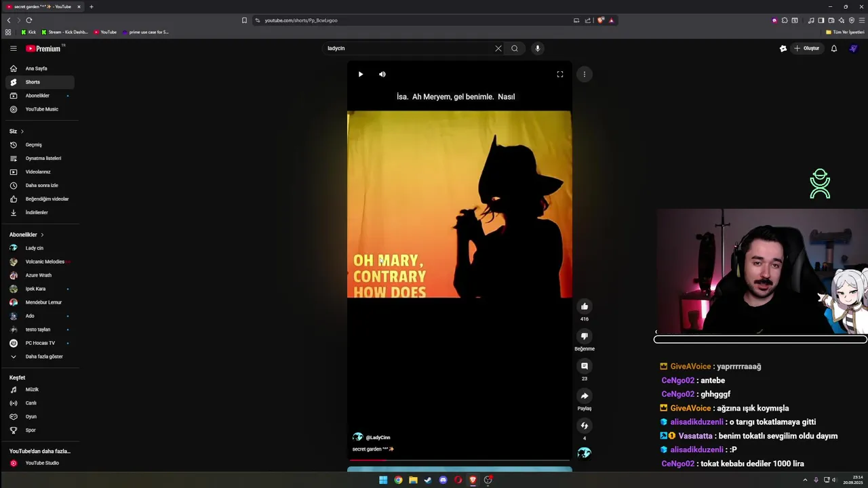The image size is (868, 488).
Task: Open the Windows Start button
Action: 383,480
